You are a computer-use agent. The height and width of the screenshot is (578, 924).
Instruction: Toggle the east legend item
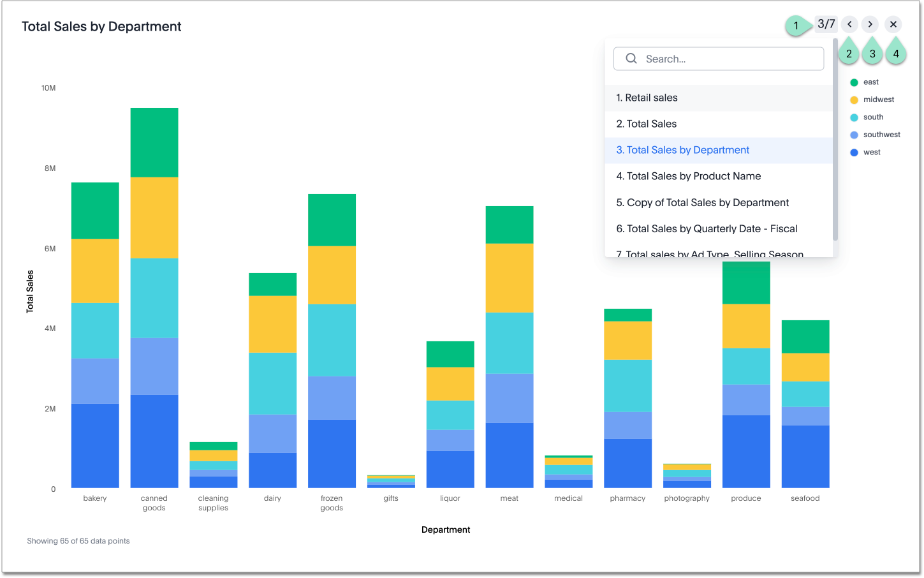point(870,82)
